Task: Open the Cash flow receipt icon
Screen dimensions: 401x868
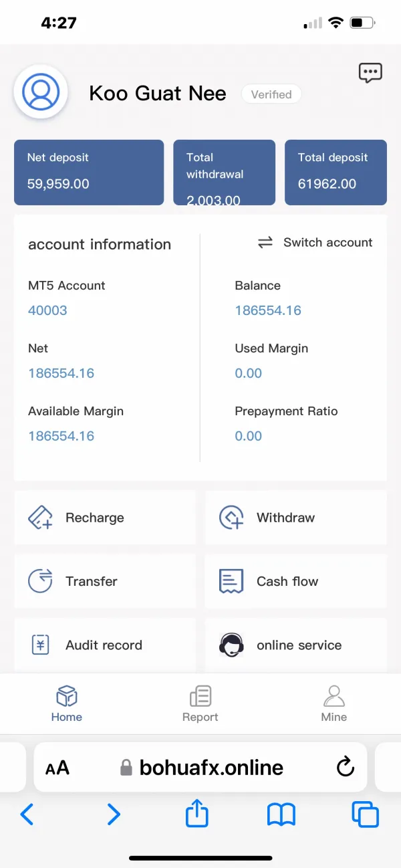Action: (x=231, y=581)
